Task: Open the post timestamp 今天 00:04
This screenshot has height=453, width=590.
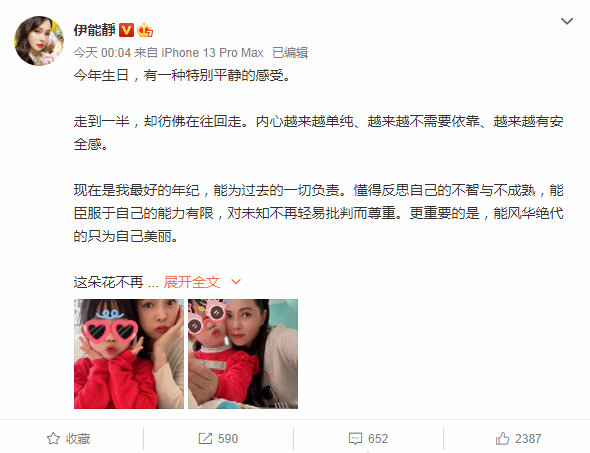Action: point(102,53)
